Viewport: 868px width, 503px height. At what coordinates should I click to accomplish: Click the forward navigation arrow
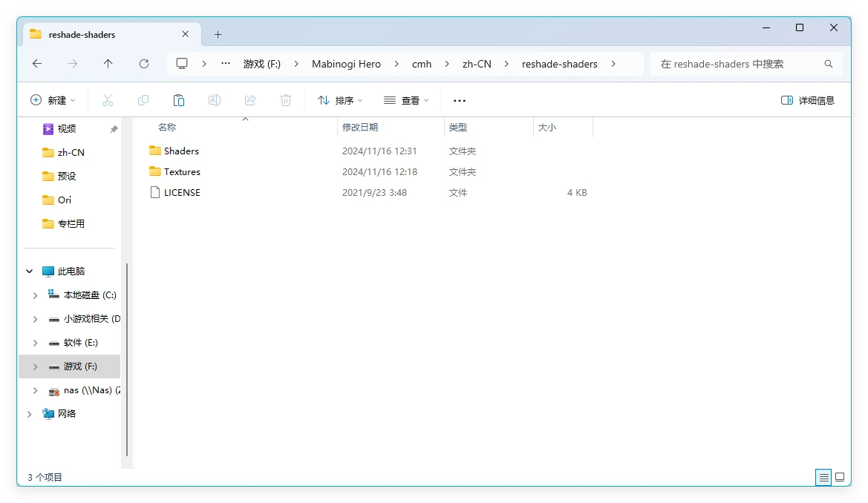coord(73,64)
